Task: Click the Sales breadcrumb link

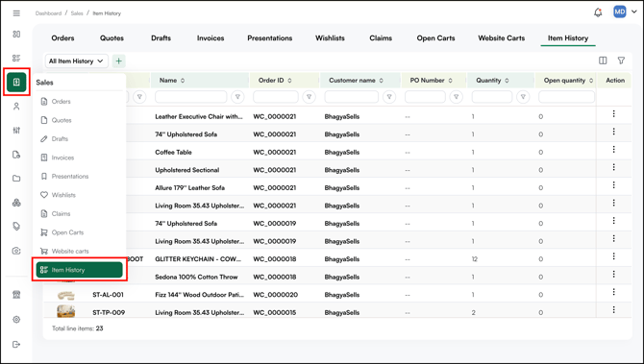Action: pyautogui.click(x=77, y=13)
